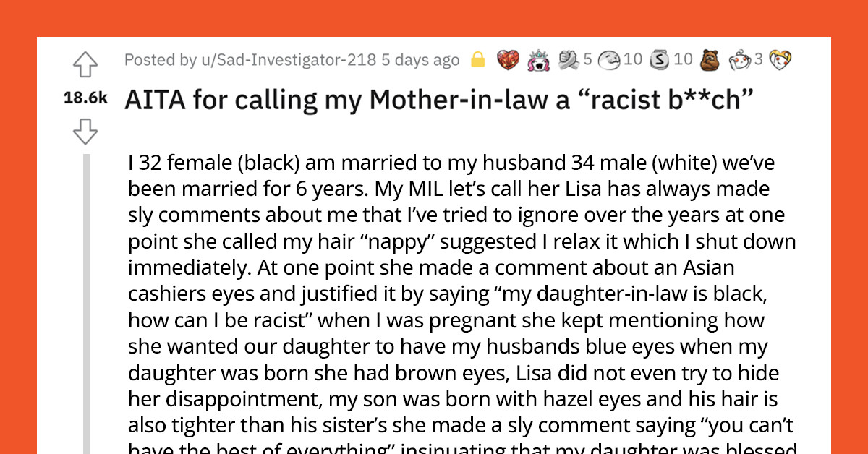Click the crowned pink-haired award icon
This screenshot has width=868, height=454.
tap(539, 60)
